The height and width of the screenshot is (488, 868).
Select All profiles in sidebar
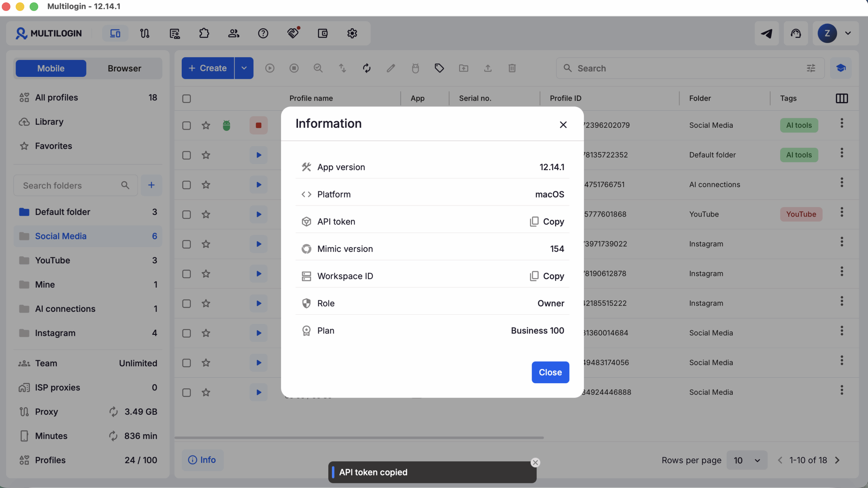tap(88, 98)
